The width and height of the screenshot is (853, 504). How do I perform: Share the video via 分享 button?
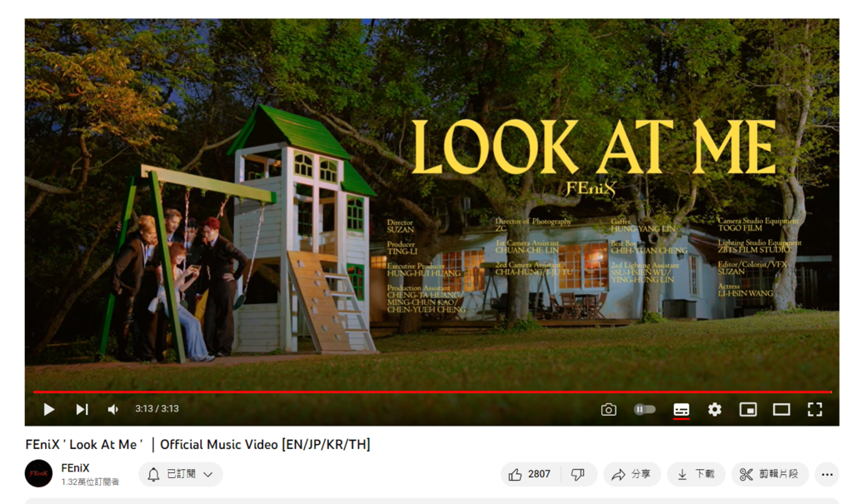click(x=632, y=475)
